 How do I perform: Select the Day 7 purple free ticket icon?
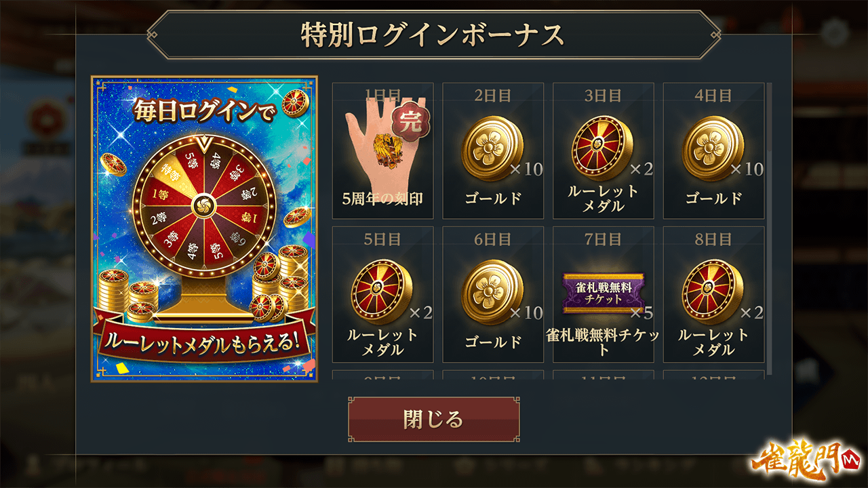[x=604, y=293]
